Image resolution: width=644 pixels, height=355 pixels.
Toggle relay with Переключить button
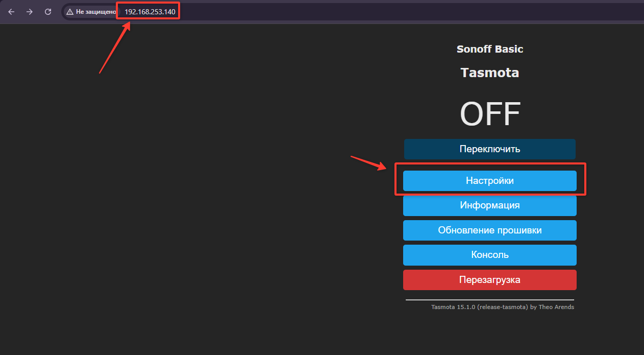(490, 149)
